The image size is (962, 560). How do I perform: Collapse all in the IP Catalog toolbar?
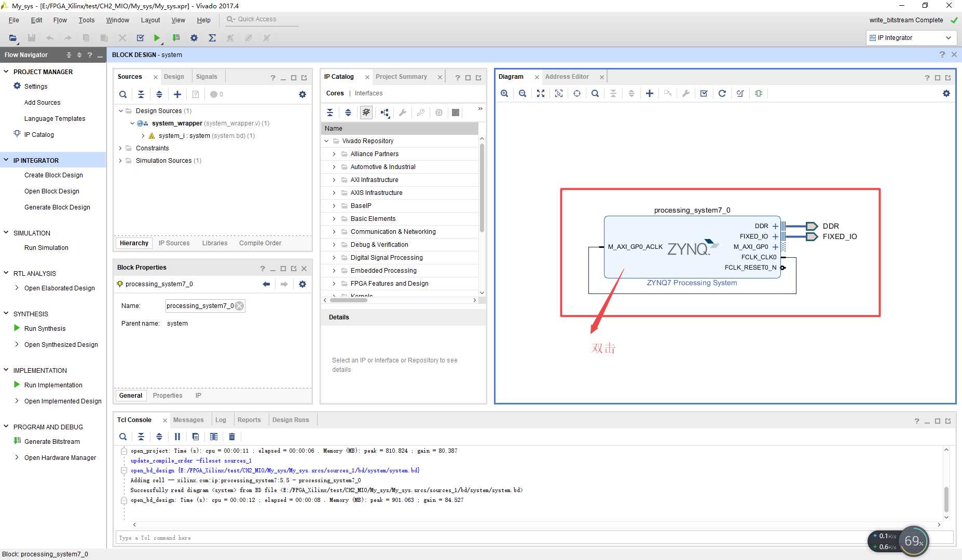(330, 113)
